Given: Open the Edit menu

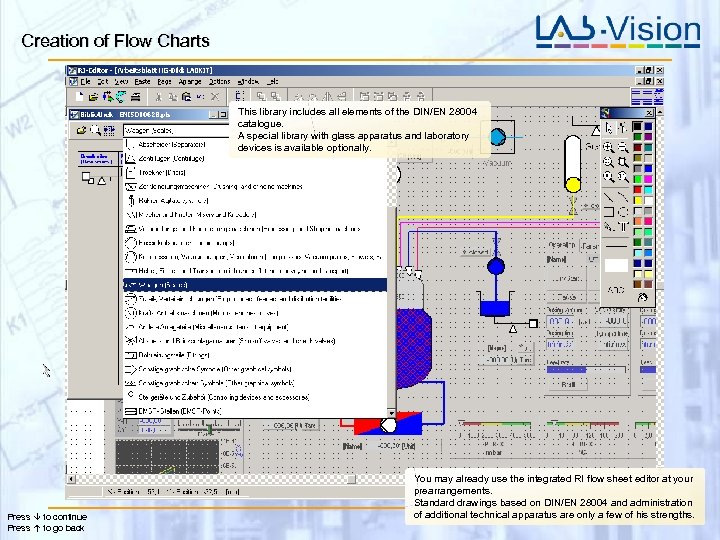Looking at the screenshot, I should pyautogui.click(x=103, y=81).
